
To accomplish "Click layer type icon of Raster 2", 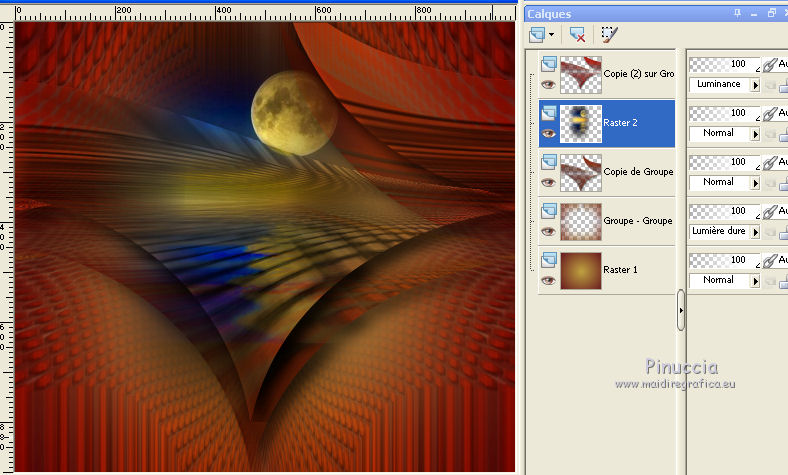I will click(549, 113).
